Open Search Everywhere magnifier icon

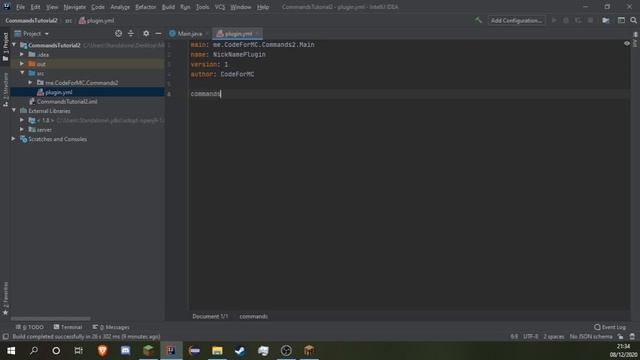(x=633, y=20)
